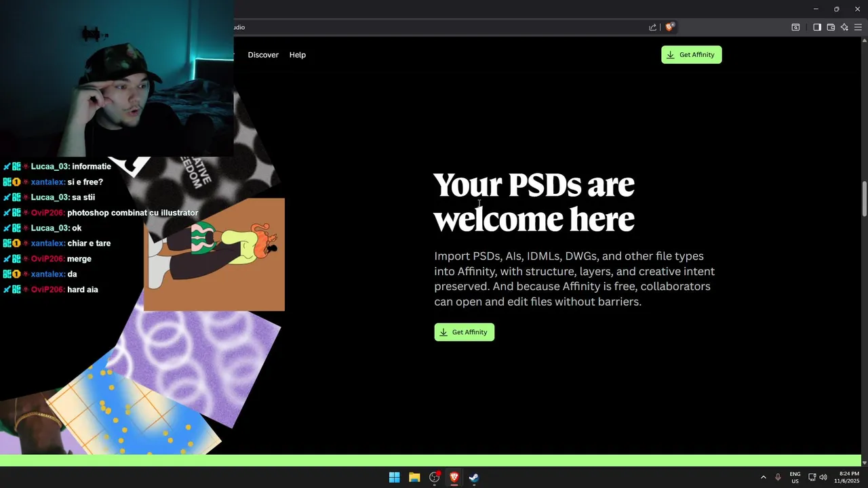
Task: Open the Discover menu item
Action: tap(263, 55)
